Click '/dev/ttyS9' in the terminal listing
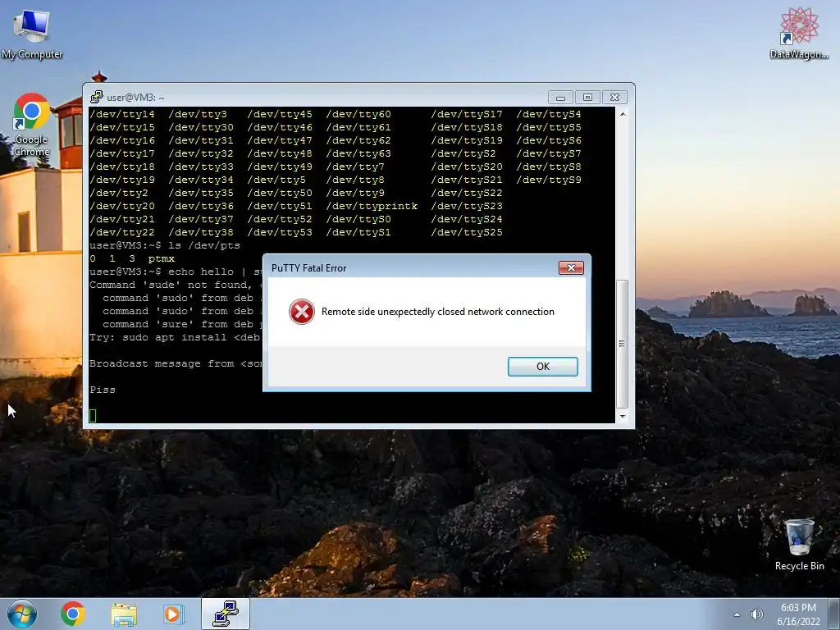 pos(549,180)
